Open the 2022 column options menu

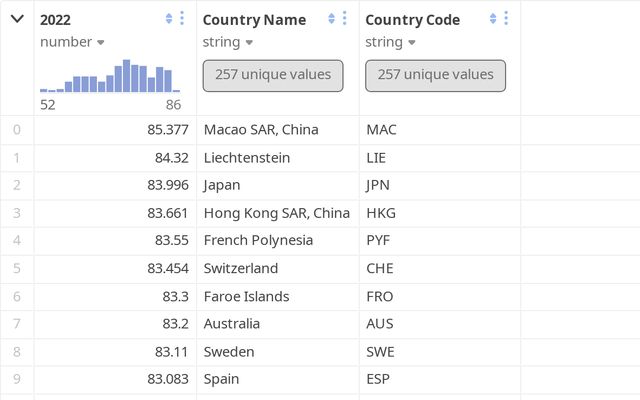tap(182, 18)
